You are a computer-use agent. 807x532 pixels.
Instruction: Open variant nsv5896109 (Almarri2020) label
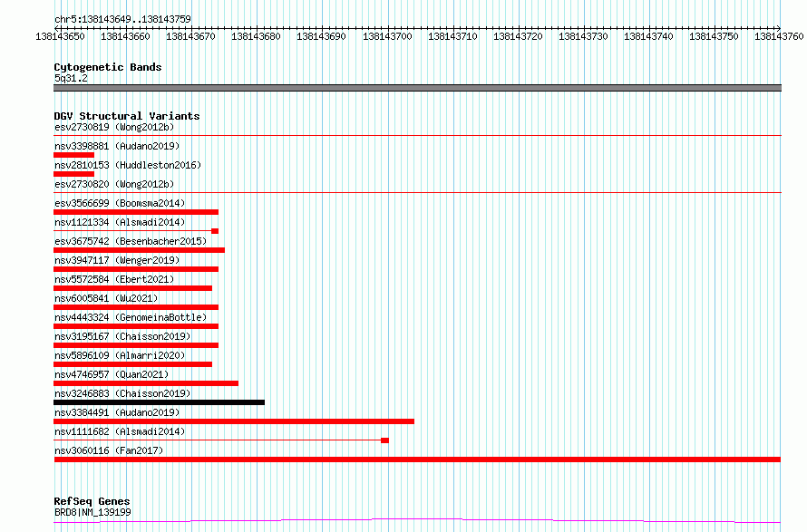[x=120, y=355]
